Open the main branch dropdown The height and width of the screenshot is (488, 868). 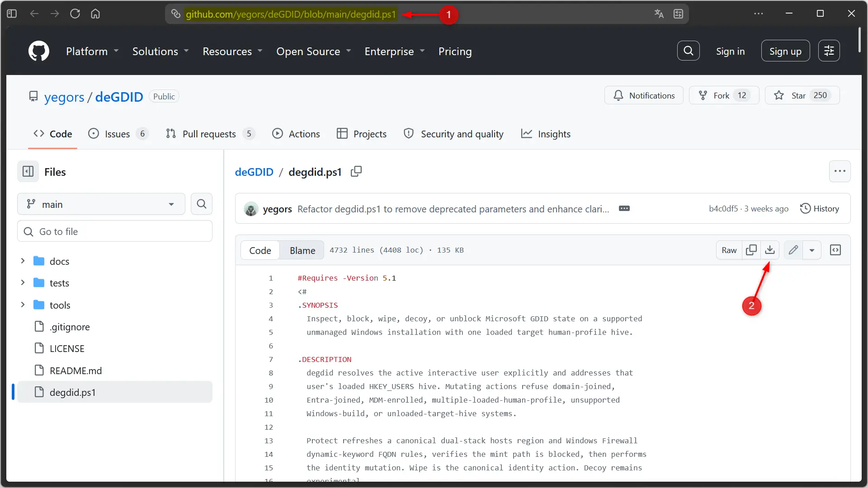pos(101,204)
